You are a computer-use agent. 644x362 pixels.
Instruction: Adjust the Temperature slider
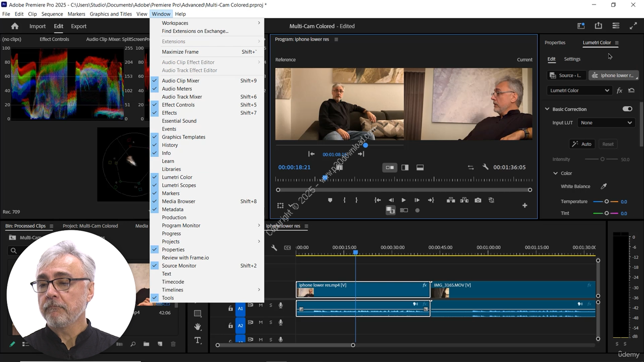tap(606, 202)
